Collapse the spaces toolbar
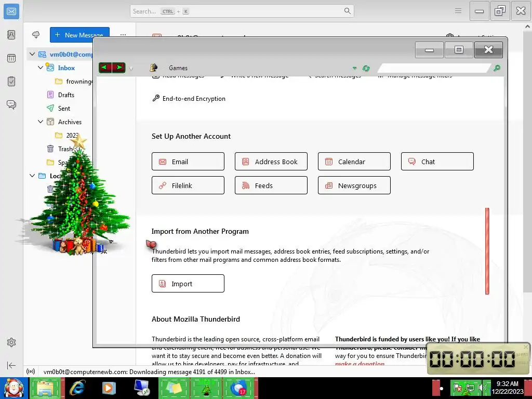532x399 pixels. click(x=11, y=365)
